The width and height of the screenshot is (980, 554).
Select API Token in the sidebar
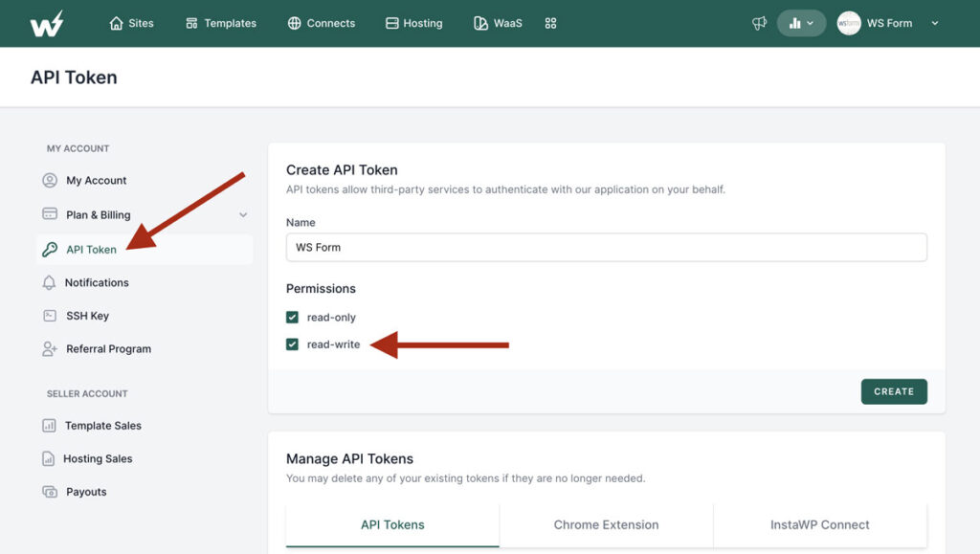click(x=145, y=249)
